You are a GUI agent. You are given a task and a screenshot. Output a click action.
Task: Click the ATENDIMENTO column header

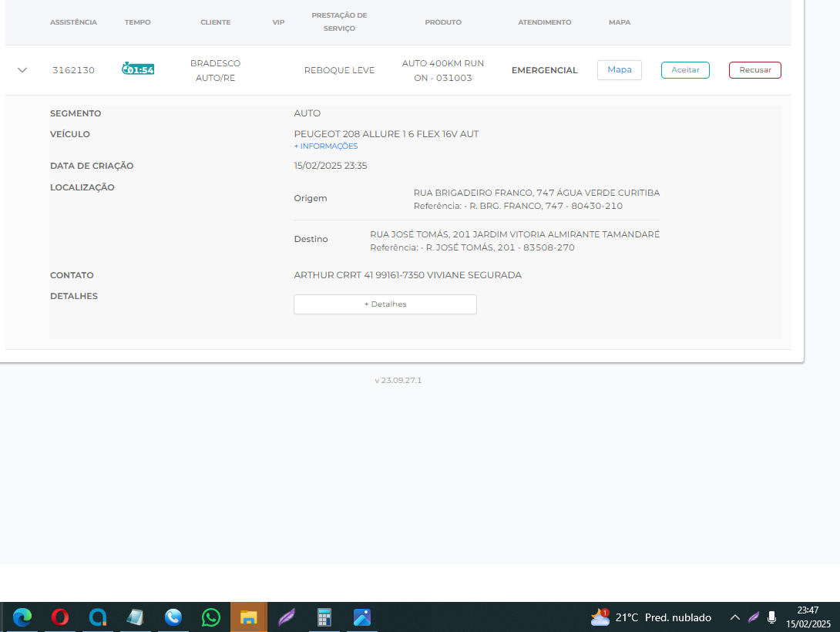tap(544, 22)
